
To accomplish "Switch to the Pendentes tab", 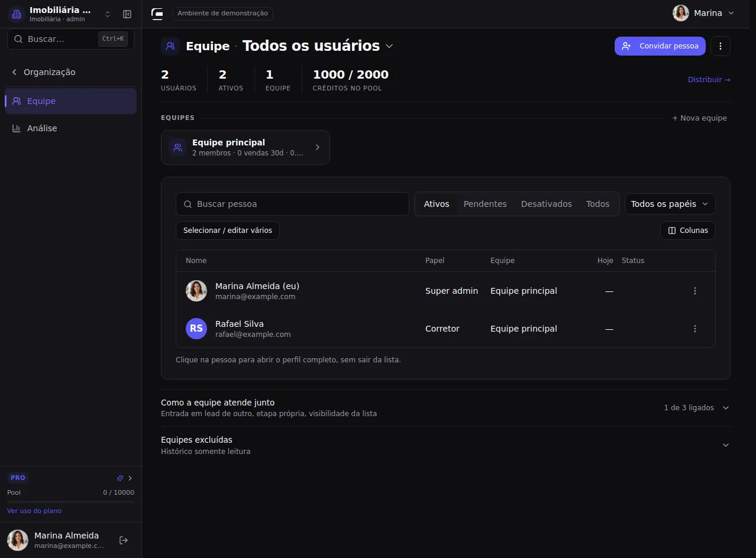I will click(x=485, y=204).
